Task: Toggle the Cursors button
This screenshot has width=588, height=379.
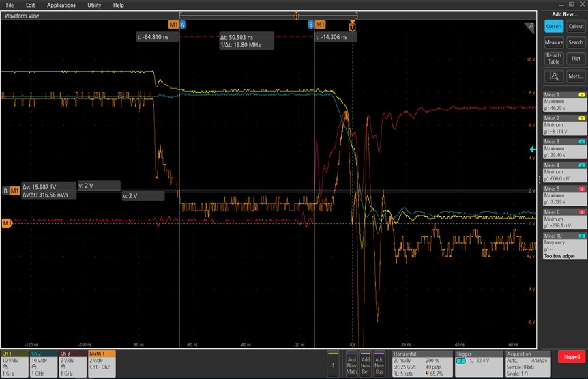Action: pos(554,26)
